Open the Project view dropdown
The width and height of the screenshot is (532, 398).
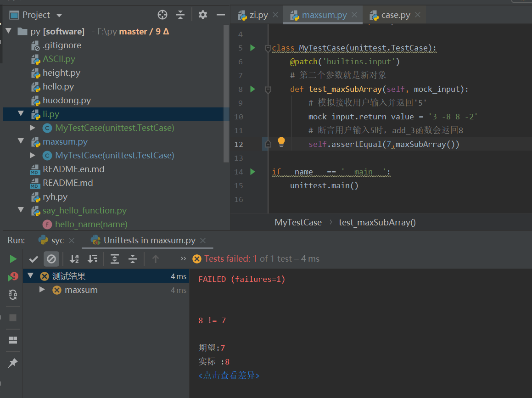pyautogui.click(x=59, y=15)
